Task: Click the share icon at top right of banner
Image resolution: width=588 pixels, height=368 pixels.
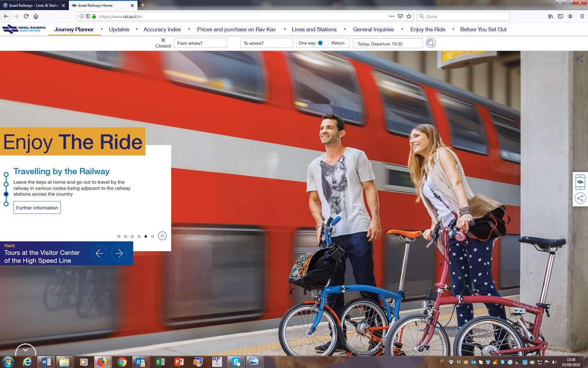Action: 580,58
